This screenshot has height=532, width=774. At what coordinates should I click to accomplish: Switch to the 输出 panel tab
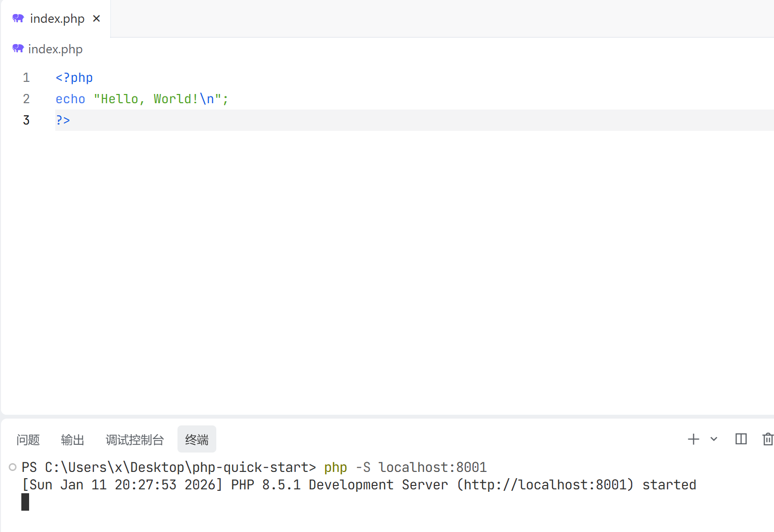(x=73, y=439)
